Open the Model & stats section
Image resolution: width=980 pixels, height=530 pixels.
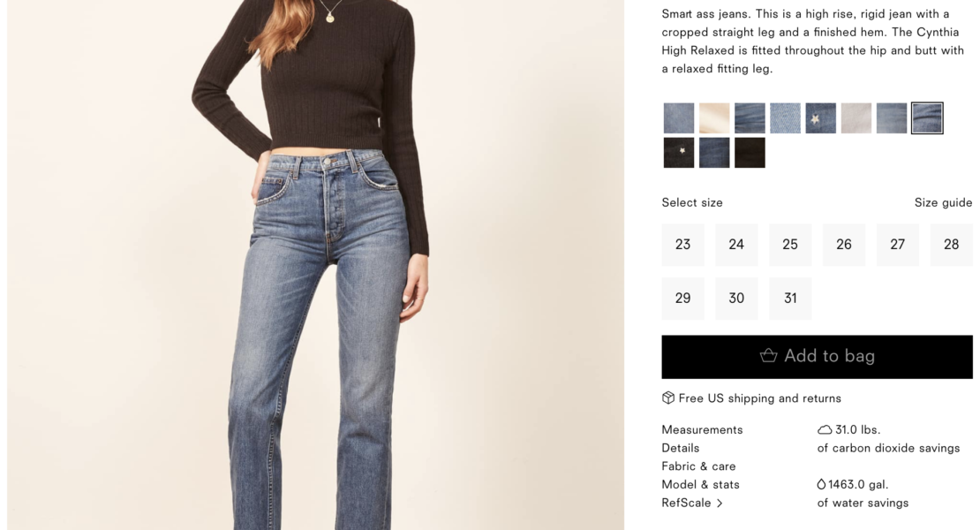700,484
